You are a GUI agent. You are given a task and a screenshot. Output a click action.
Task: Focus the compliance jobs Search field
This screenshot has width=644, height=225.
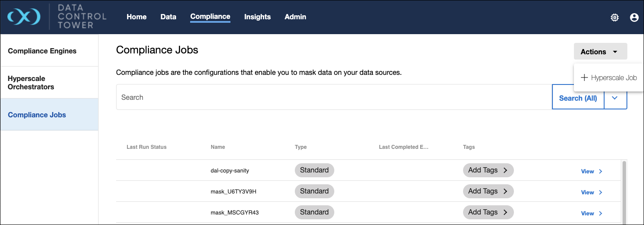tap(333, 98)
